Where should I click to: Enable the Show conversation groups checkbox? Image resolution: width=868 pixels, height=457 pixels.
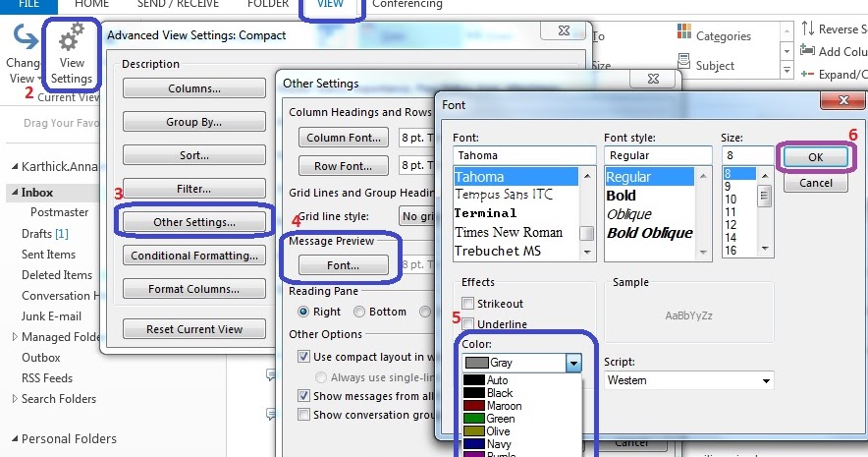pos(303,415)
